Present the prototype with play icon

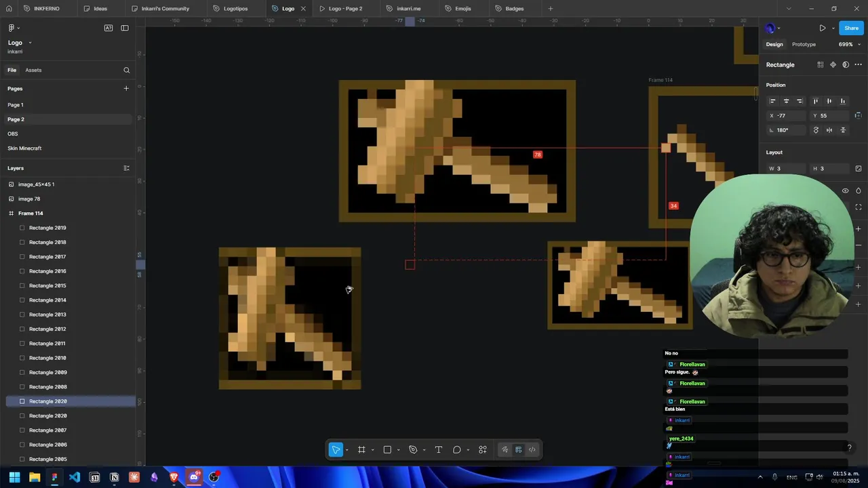click(822, 28)
